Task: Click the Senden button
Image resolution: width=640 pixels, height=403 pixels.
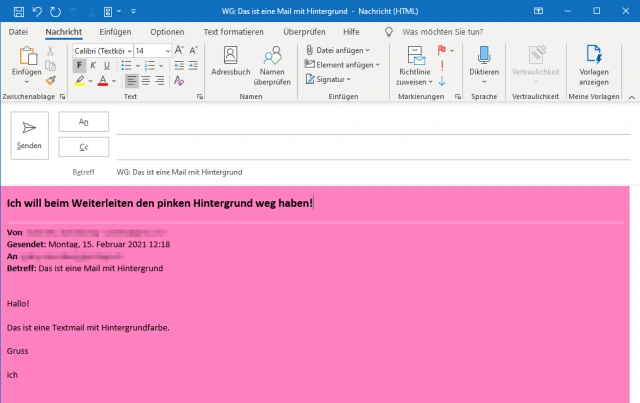Action: pyautogui.click(x=29, y=134)
